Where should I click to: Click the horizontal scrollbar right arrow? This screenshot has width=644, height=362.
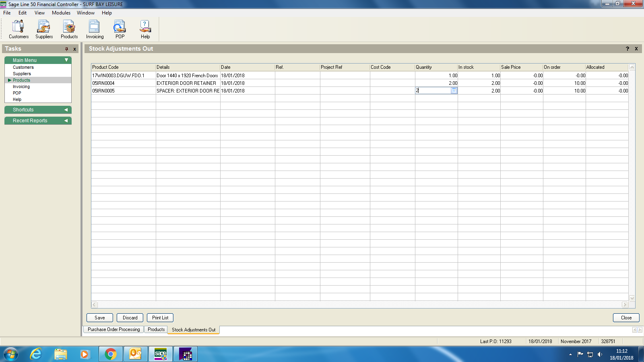625,305
